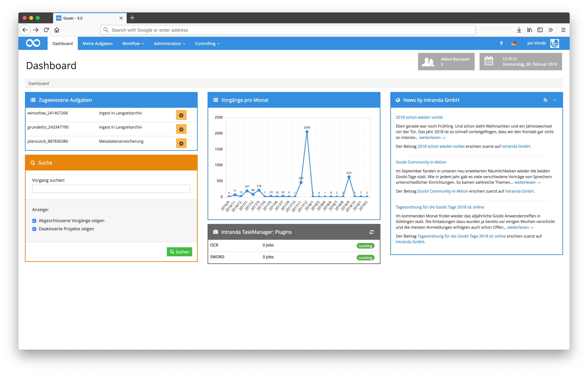Click the Goobi infinity logo

[x=33, y=43]
